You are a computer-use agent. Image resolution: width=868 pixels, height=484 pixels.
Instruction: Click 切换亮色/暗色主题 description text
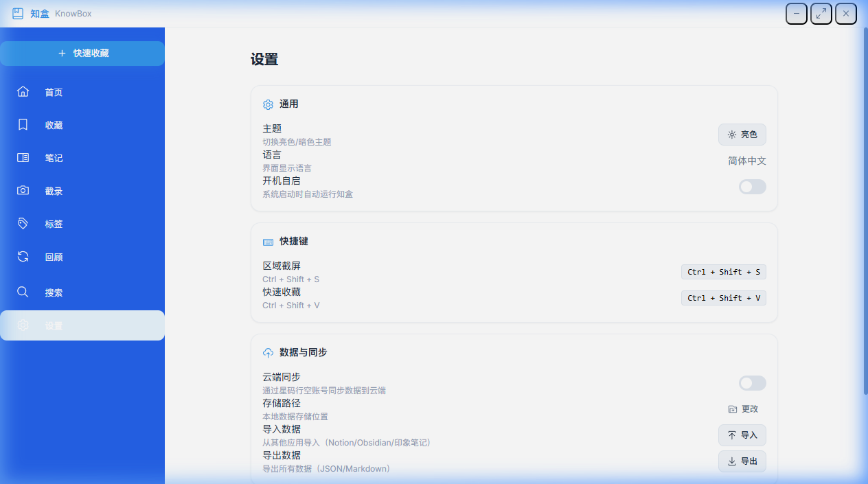tap(297, 142)
